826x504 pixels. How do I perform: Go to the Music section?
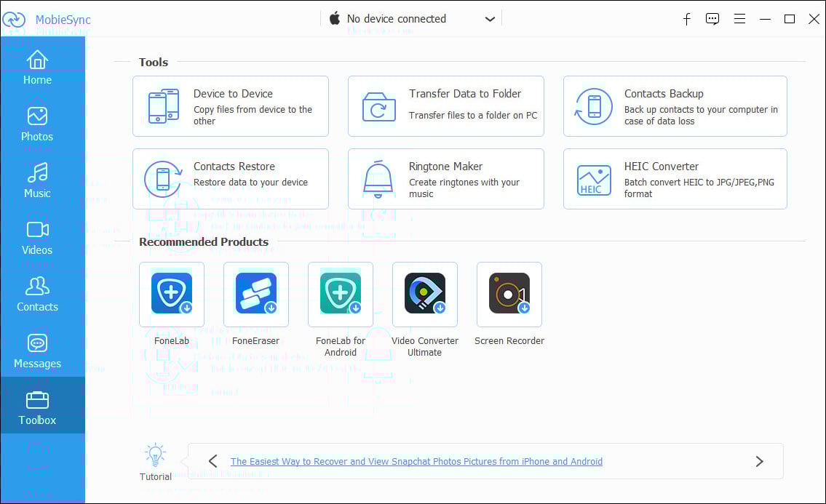point(37,180)
